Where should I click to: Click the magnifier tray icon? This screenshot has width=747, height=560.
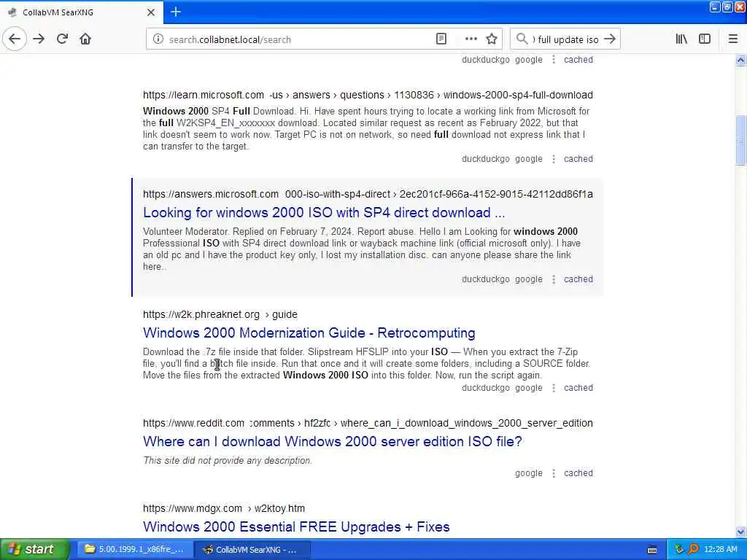coord(693,550)
